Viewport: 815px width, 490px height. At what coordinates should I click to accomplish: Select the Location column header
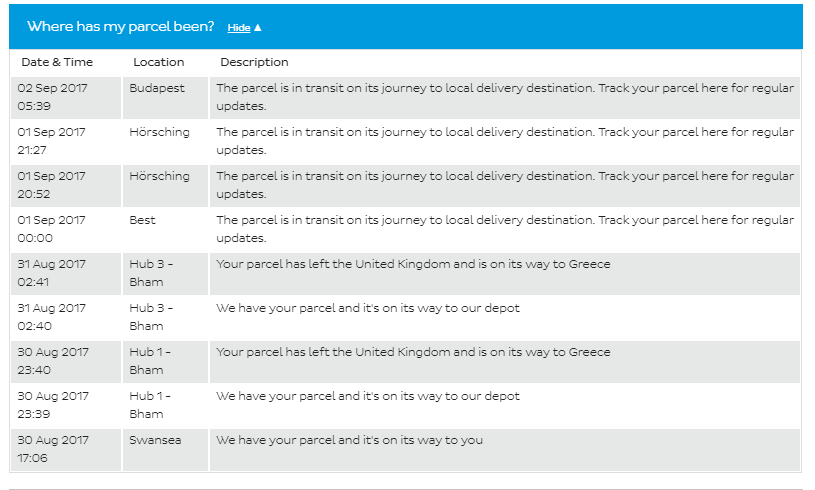point(159,62)
